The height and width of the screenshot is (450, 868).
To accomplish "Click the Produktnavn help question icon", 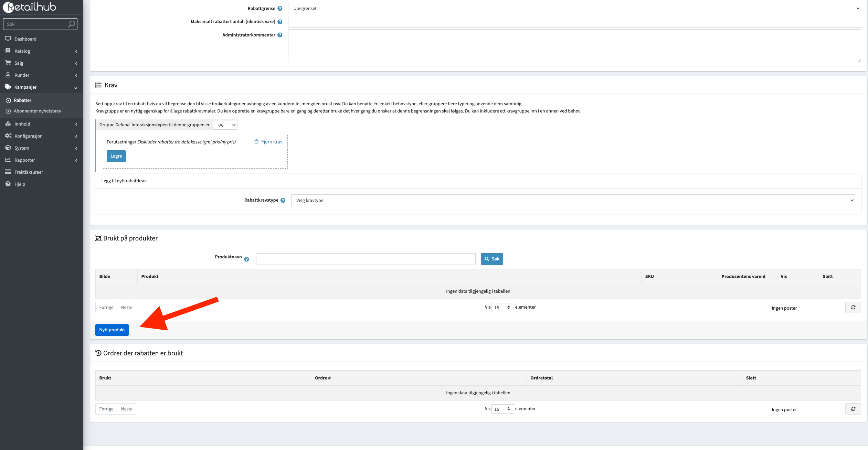I will coord(246,259).
